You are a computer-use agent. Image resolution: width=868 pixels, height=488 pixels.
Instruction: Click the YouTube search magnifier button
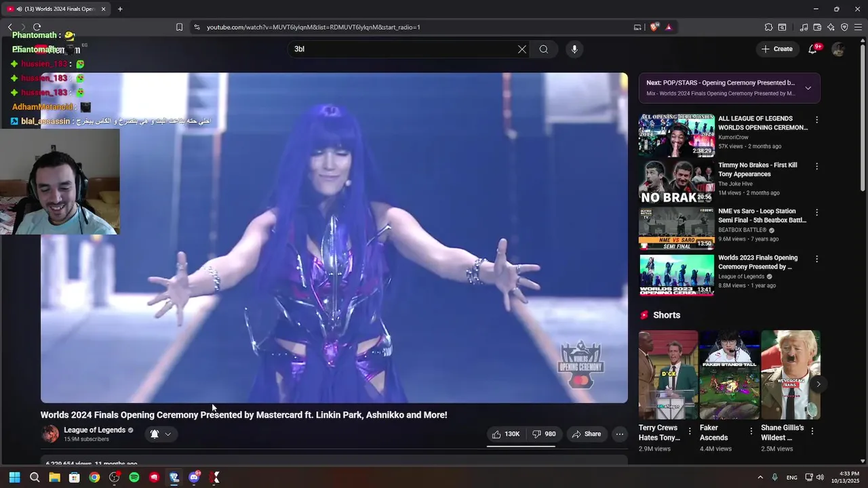point(544,49)
